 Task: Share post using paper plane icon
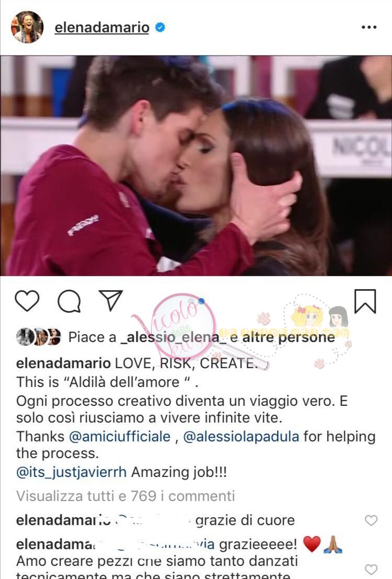(x=110, y=300)
